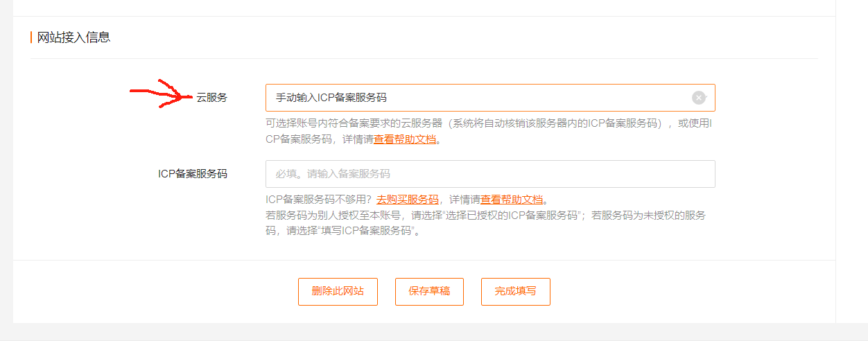Focus the ICP备案服务码 input field

pos(490,174)
